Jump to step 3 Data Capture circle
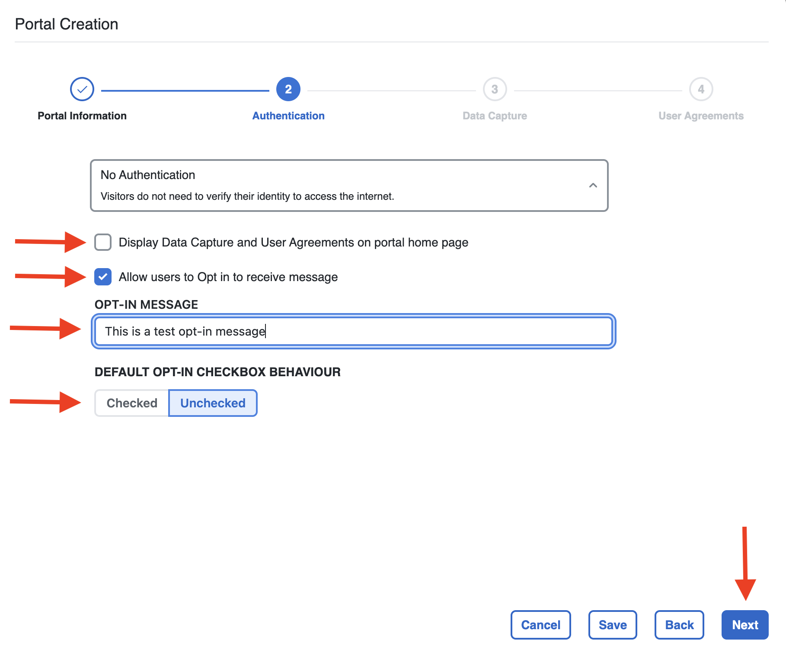The height and width of the screenshot is (672, 786). coord(495,90)
